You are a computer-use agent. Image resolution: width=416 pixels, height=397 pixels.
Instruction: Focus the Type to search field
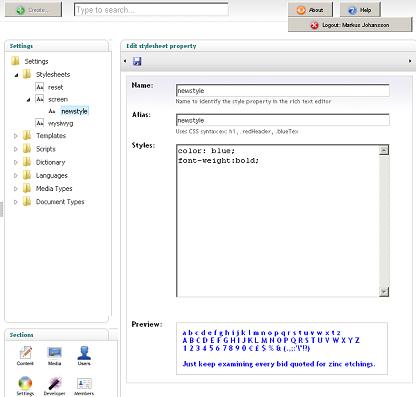[151, 10]
